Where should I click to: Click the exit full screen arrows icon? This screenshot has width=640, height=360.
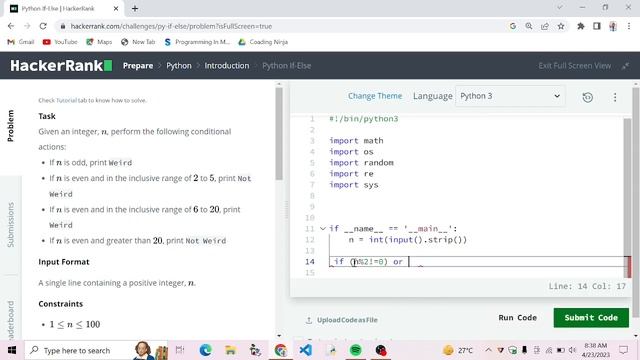click(x=625, y=66)
